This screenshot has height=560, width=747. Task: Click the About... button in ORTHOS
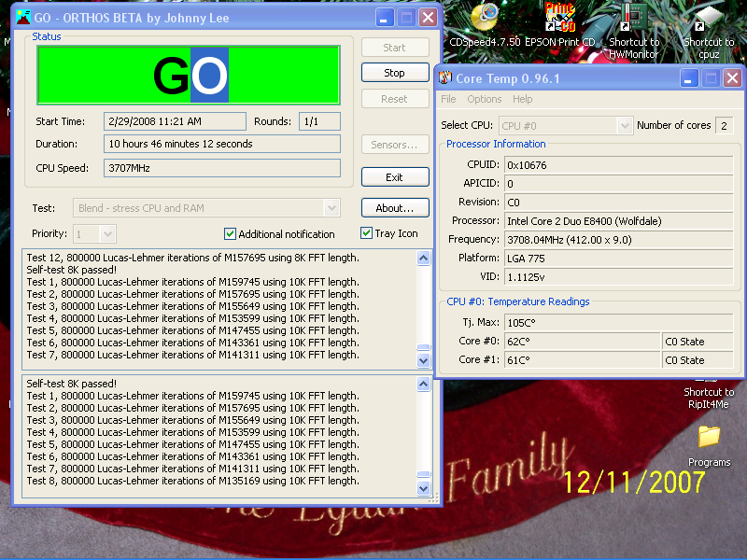[395, 208]
